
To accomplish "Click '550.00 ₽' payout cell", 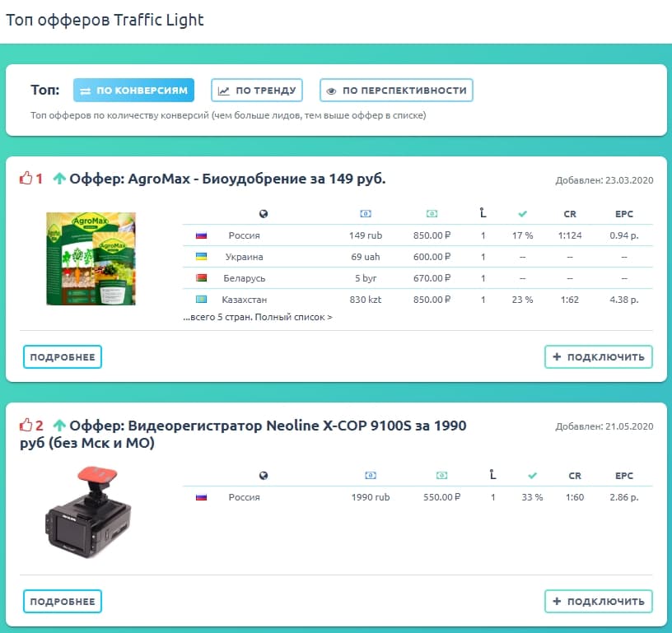I will [442, 497].
